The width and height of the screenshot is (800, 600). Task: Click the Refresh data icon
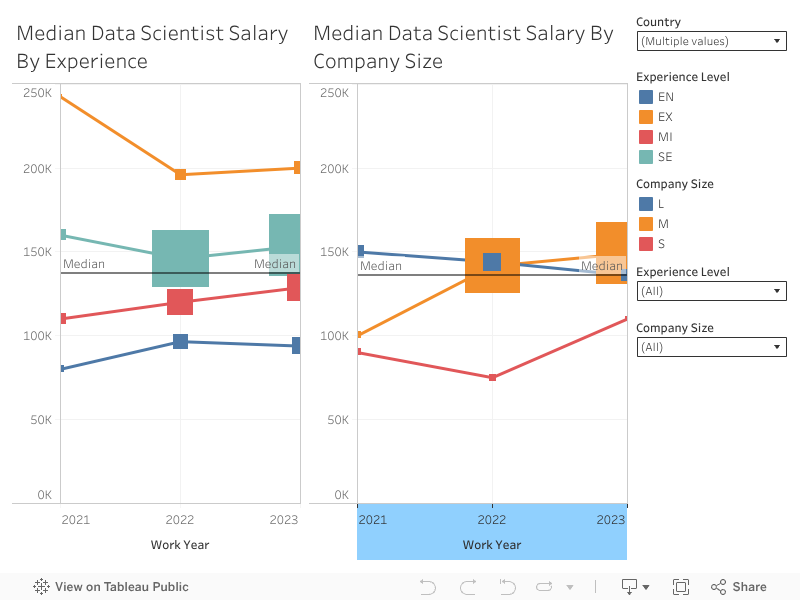point(545,587)
